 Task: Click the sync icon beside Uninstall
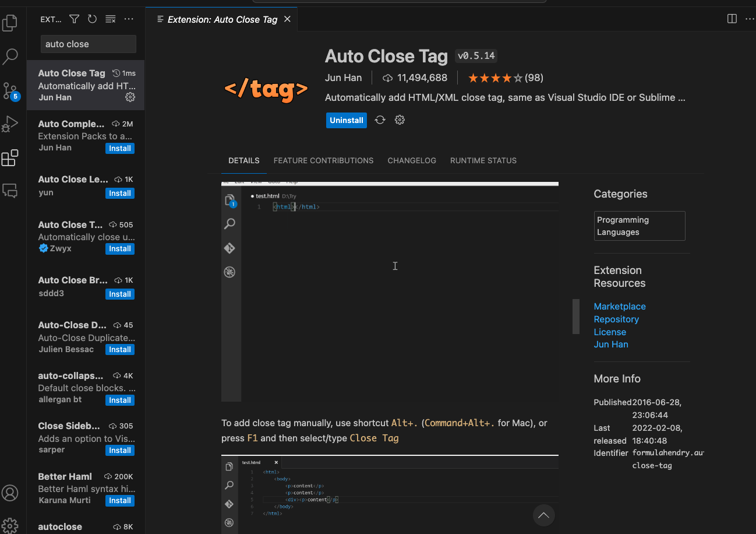pos(380,120)
